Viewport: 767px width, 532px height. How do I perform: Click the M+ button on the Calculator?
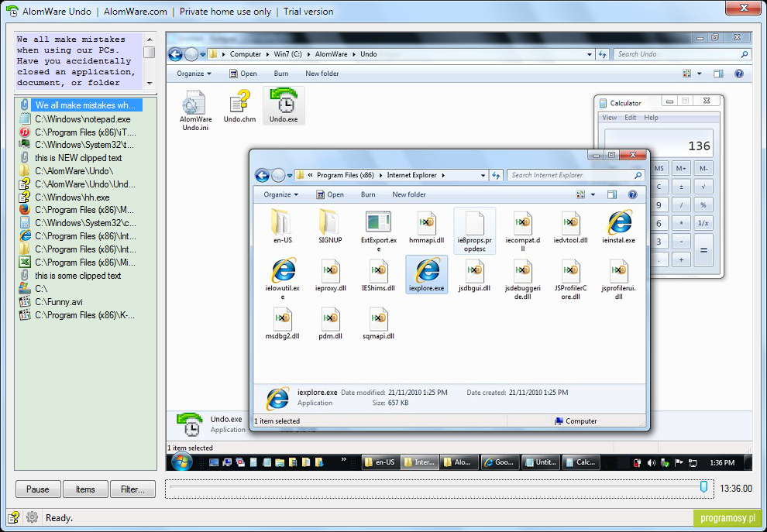pyautogui.click(x=682, y=169)
